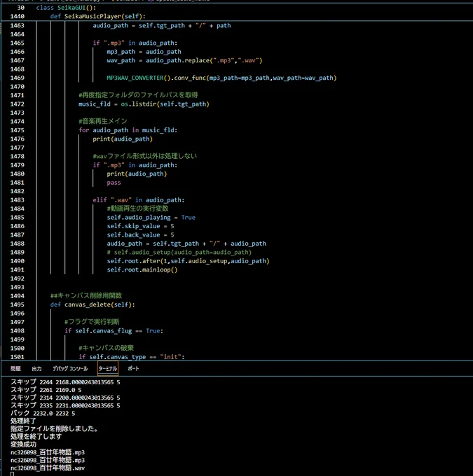Click wav_path replace statement line 1467

(x=184, y=60)
